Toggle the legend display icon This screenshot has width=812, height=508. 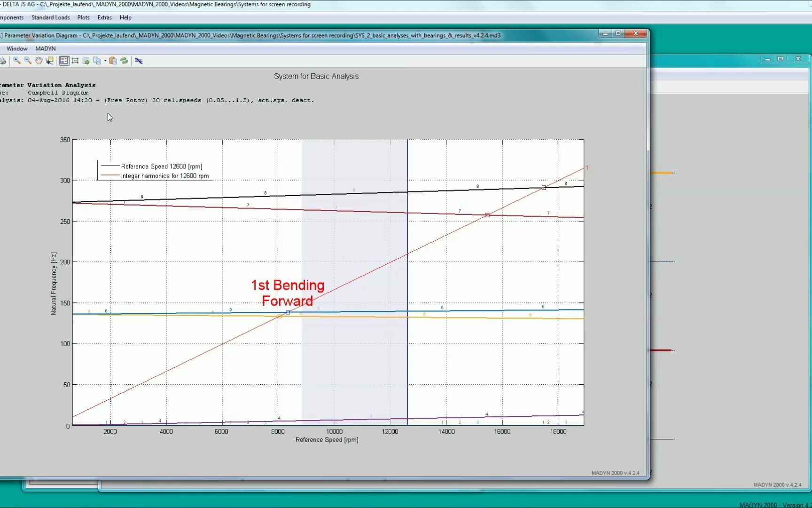(64, 61)
